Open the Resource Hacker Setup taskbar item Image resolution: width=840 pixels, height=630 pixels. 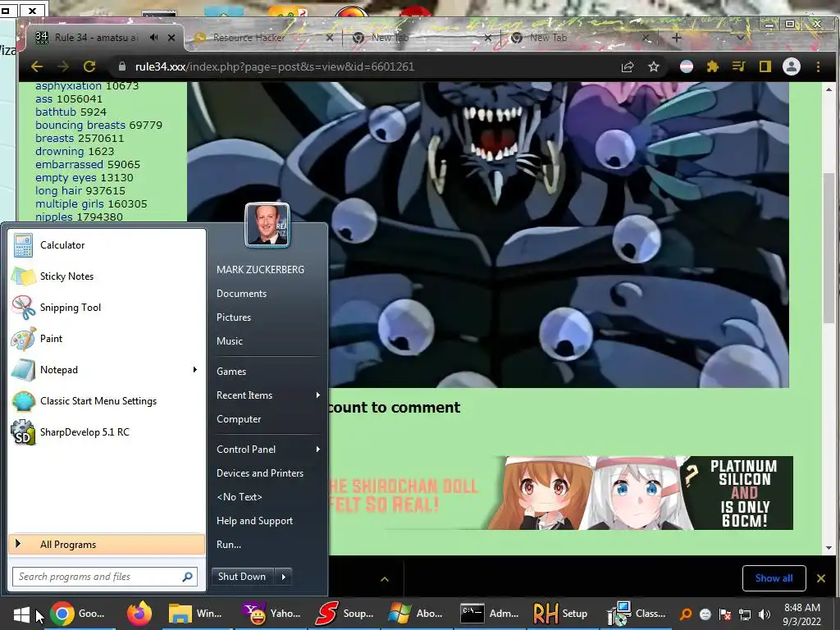point(562,614)
